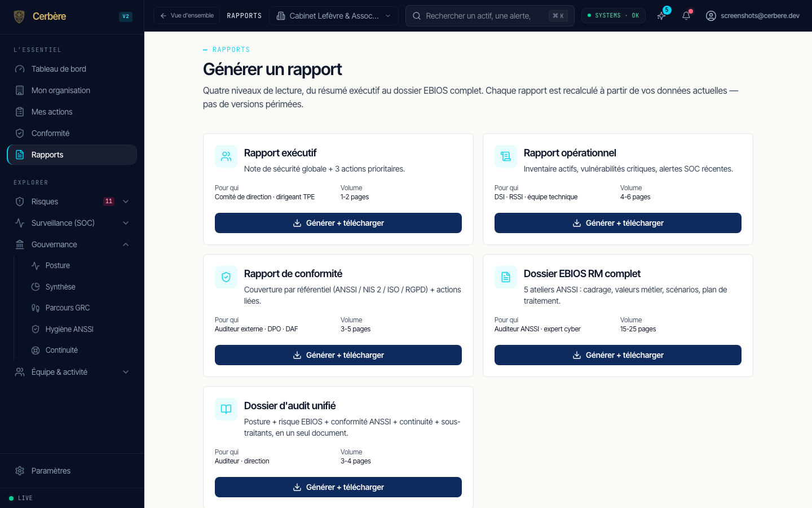Open Mon organisation page
The image size is (812, 508).
[72, 90]
